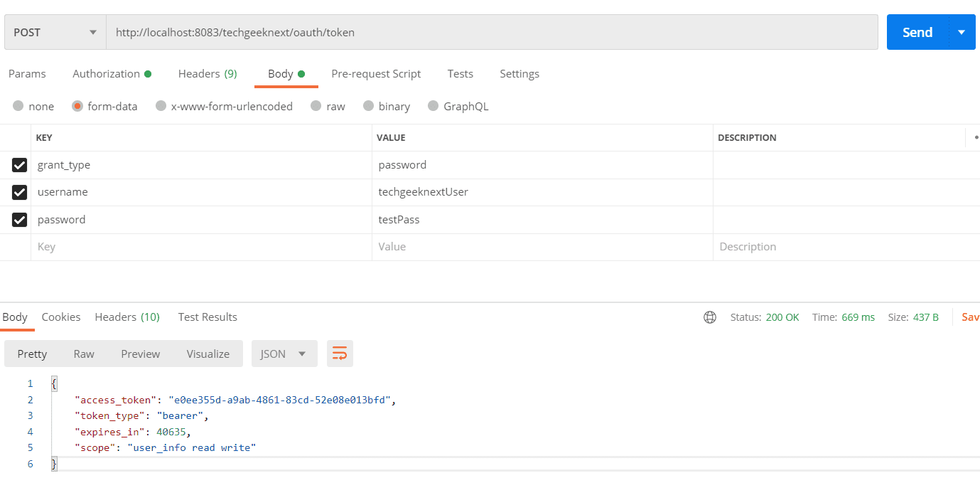Click the password key cell
Image resolution: width=980 pixels, height=483 pixels.
[202, 220]
